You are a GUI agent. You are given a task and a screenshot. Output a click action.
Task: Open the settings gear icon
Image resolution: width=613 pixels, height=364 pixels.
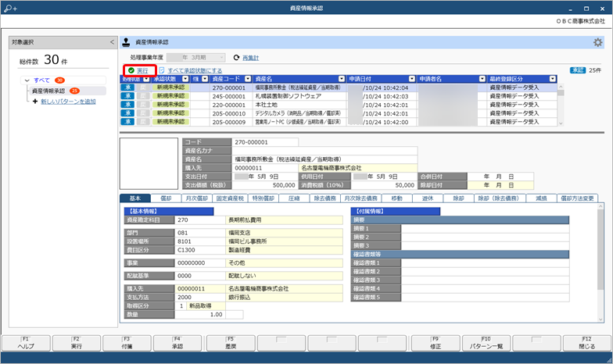click(597, 42)
